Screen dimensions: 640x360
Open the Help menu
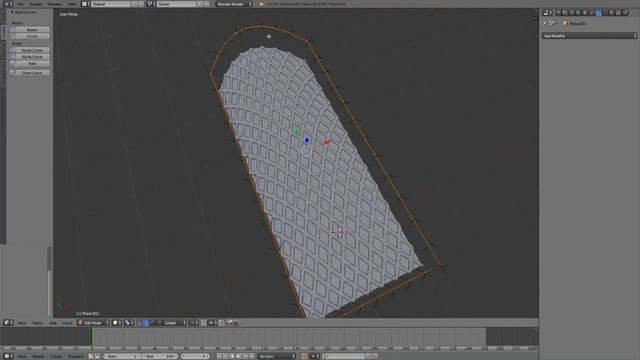[x=72, y=4]
